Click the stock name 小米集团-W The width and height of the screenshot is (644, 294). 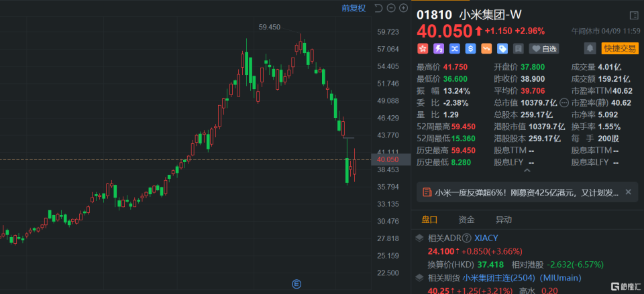pos(490,15)
